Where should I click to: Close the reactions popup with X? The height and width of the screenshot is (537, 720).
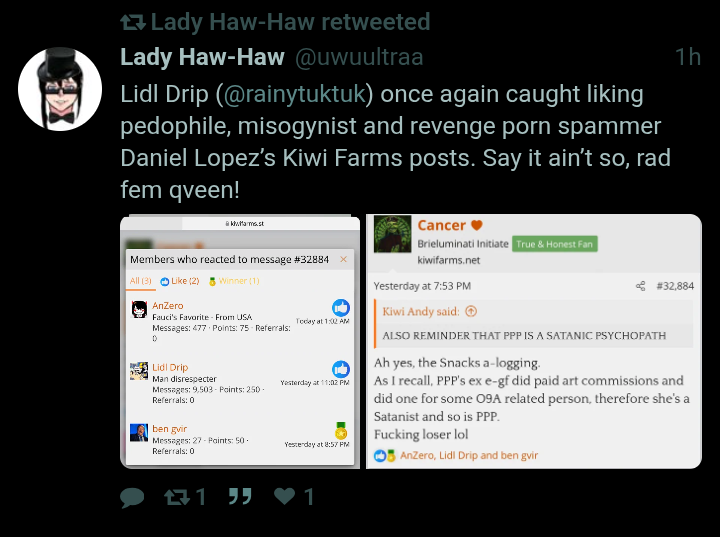343,259
